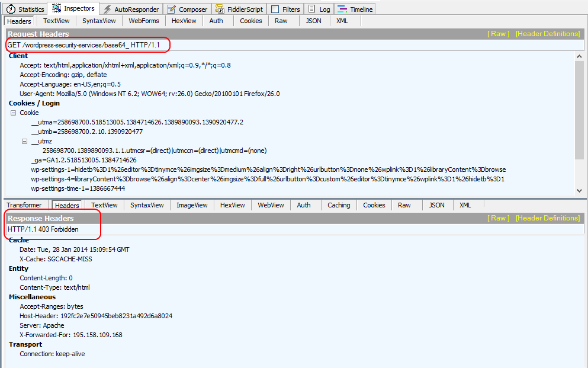The image size is (588, 368).
Task: Click the Log document icon
Action: click(311, 9)
